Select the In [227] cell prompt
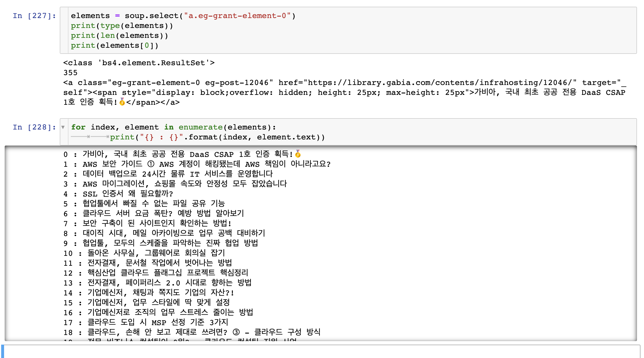Image resolution: width=644 pixels, height=358 pixels. 34,16
